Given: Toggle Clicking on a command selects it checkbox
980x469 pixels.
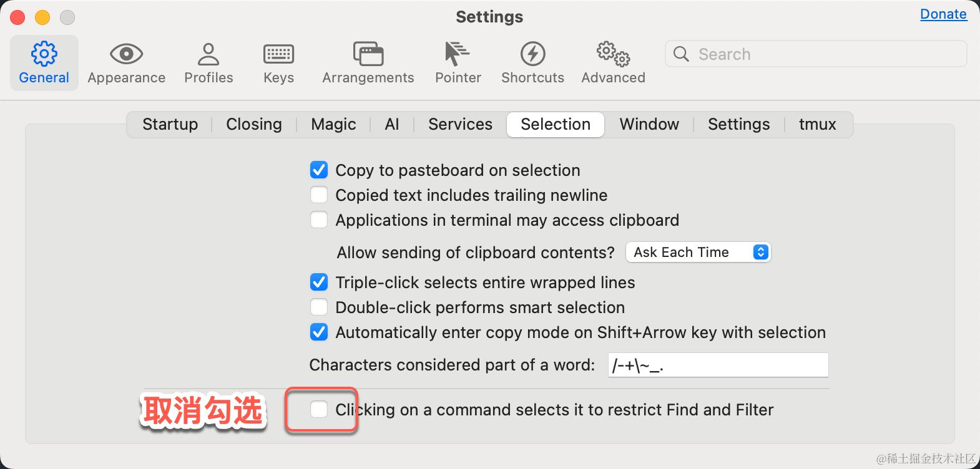Looking at the screenshot, I should point(319,410).
